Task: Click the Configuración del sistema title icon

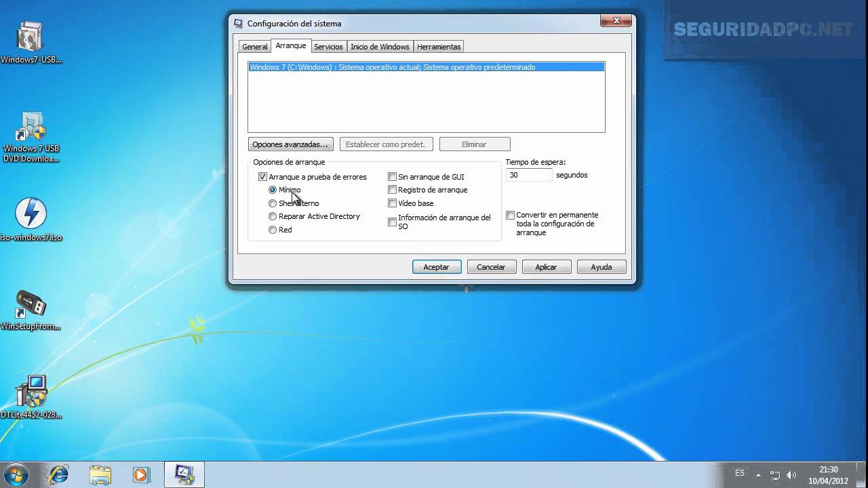Action: tap(238, 23)
